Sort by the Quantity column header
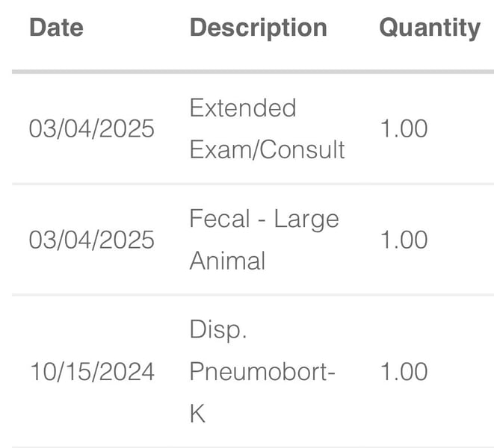 pos(429,28)
